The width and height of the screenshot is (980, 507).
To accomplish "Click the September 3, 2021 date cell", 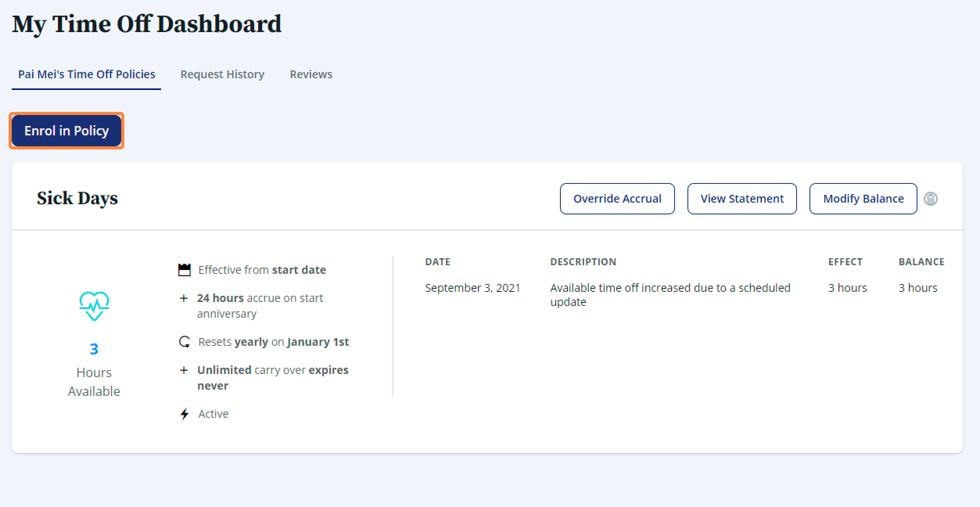I will click(472, 288).
